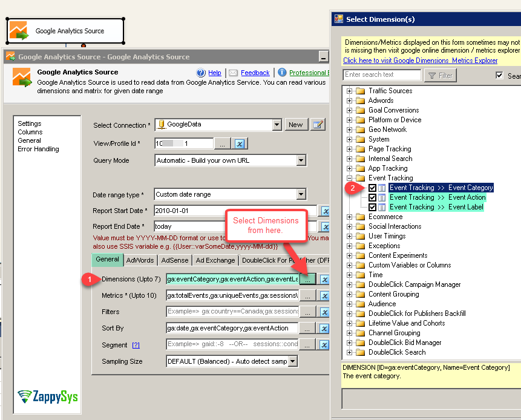Screen dimensions: 521x420
Task: Clear the Segment field with X icon
Action: [324, 344]
